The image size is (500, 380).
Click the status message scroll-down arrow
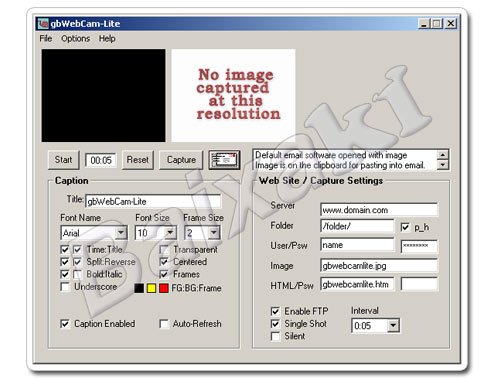pyautogui.click(x=443, y=165)
